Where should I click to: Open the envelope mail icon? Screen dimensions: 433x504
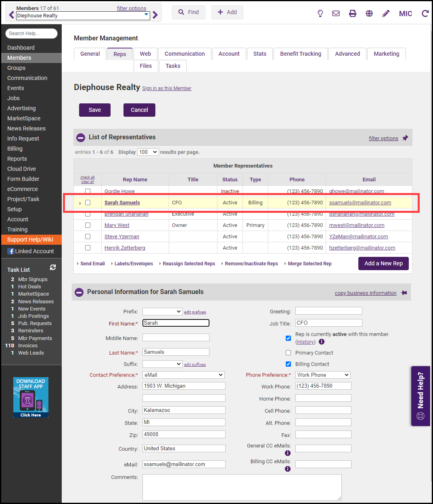pos(336,13)
